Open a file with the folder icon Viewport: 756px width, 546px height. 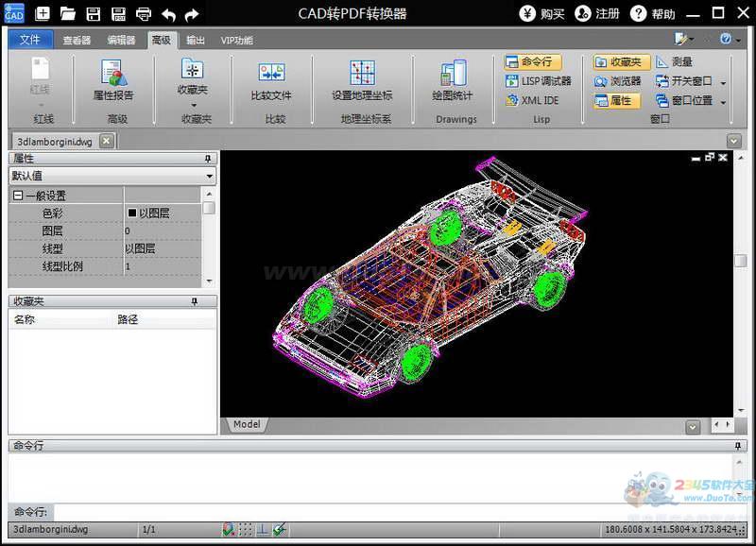(x=67, y=13)
